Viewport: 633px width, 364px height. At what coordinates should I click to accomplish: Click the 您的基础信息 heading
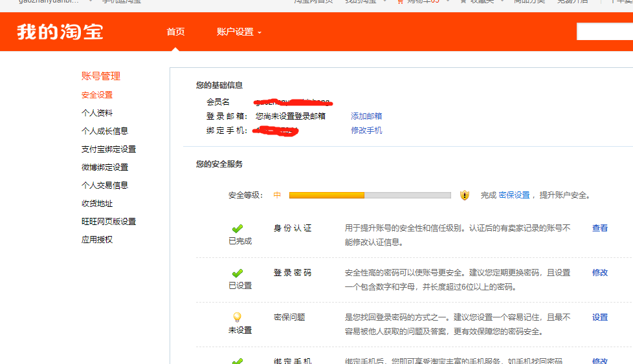click(219, 85)
